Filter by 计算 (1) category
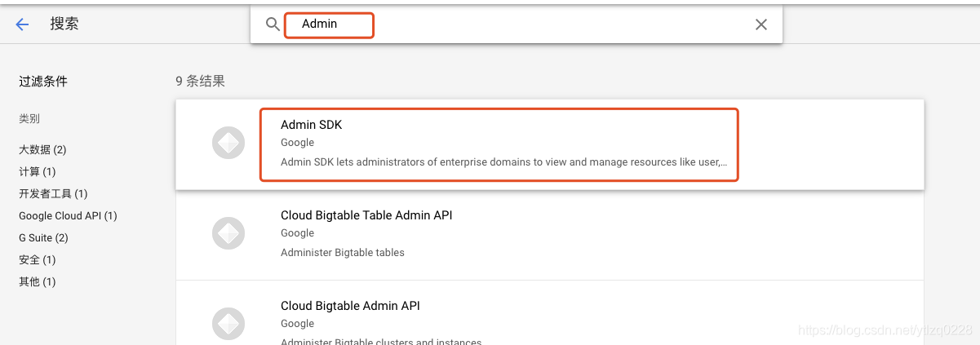 [x=38, y=171]
